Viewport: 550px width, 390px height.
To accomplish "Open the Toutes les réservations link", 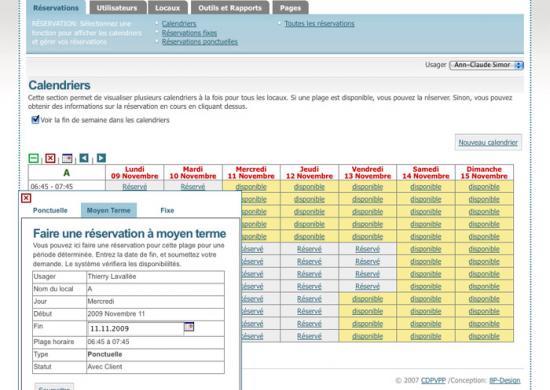I will coord(319,23).
